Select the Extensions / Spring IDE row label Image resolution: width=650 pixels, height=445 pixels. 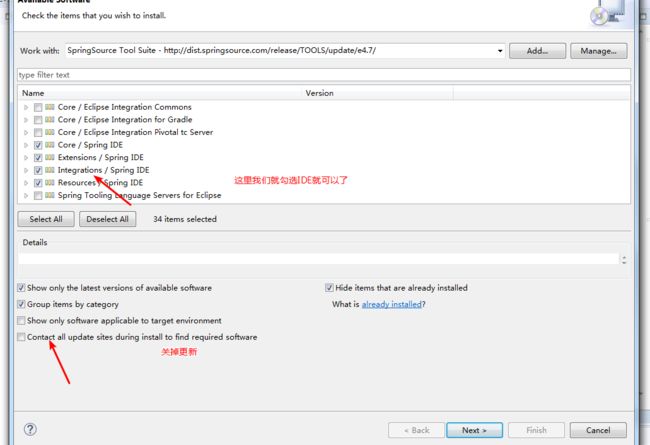pos(101,157)
